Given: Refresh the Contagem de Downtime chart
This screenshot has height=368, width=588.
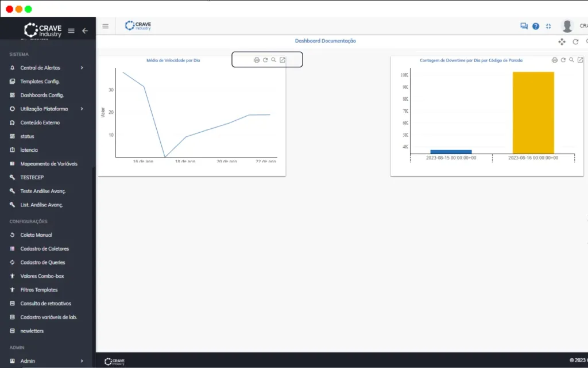Looking at the screenshot, I should pos(563,60).
